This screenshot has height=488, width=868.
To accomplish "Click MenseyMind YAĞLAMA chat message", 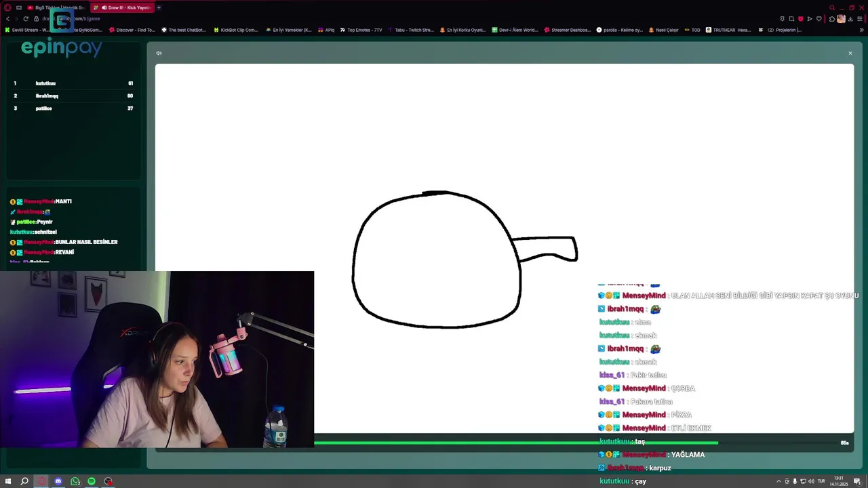I will (x=651, y=455).
